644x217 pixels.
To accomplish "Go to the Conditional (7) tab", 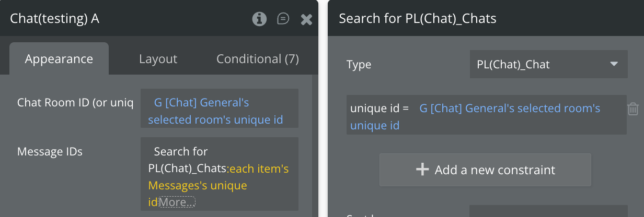I will click(258, 59).
